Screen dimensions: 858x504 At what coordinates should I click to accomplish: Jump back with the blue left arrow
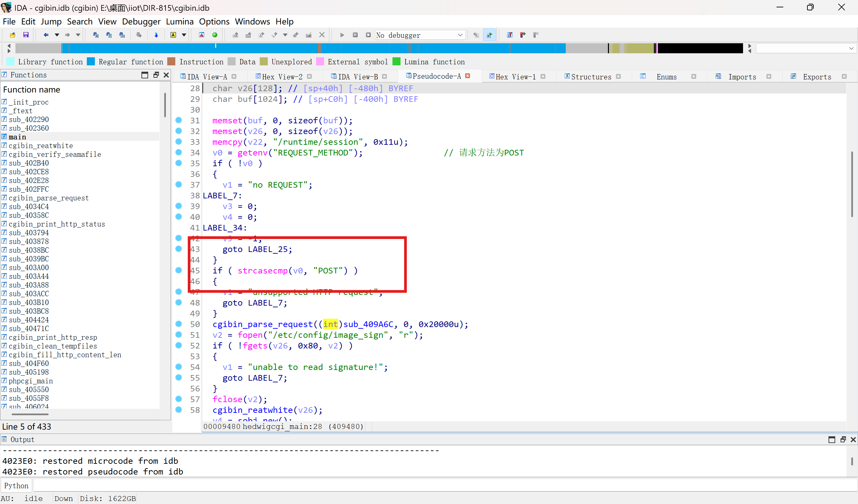[x=46, y=35]
